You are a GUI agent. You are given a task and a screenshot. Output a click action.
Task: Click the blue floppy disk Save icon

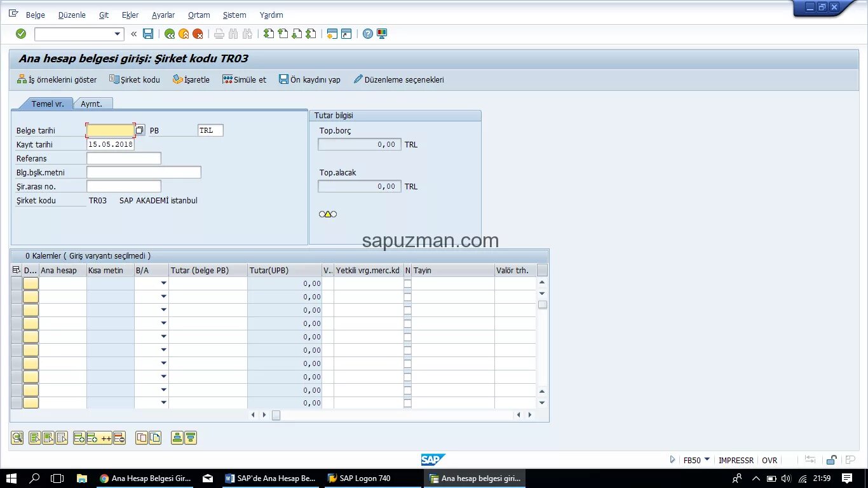pos(148,34)
